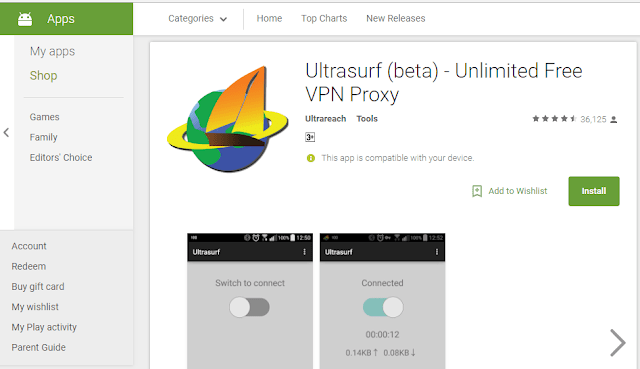Click the green Install button
This screenshot has width=640, height=369.
point(593,191)
